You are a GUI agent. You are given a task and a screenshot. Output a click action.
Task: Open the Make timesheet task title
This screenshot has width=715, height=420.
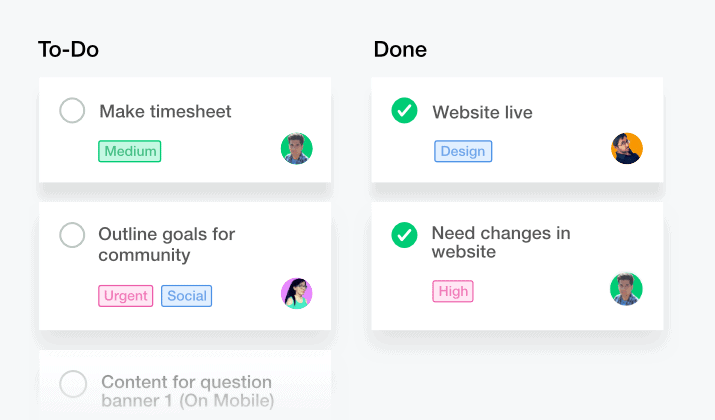(166, 111)
